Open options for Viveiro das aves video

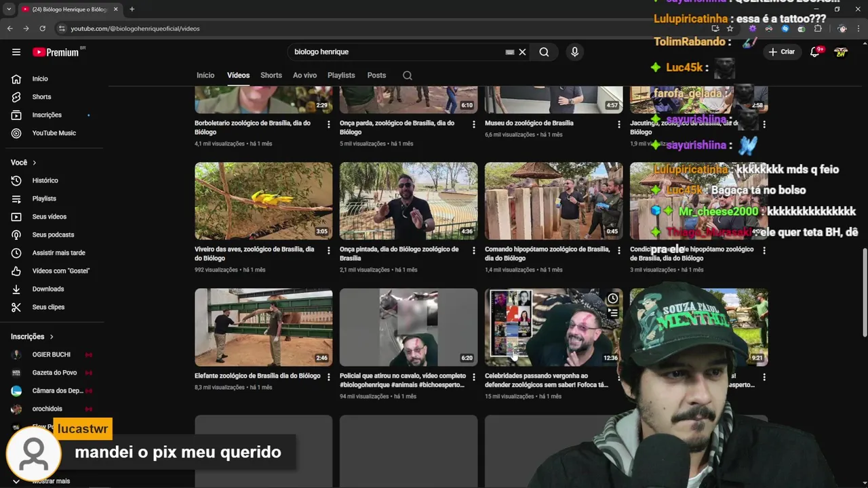click(x=329, y=251)
